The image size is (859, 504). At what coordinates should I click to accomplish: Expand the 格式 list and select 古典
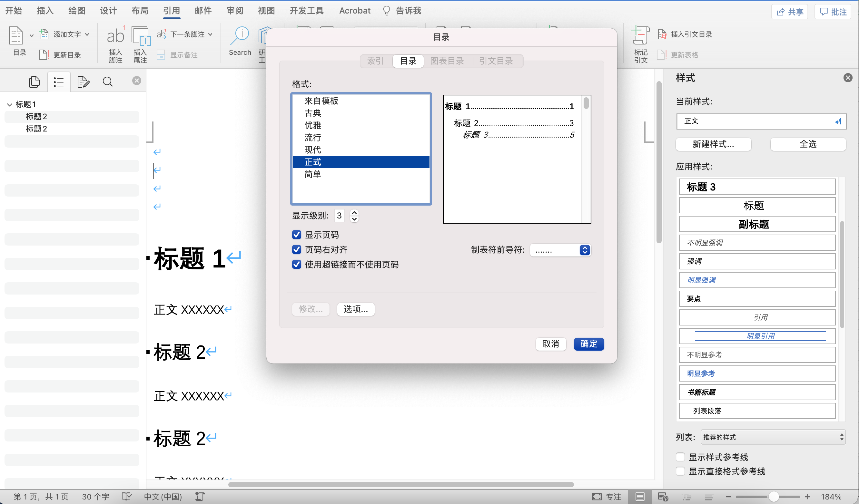coord(312,113)
